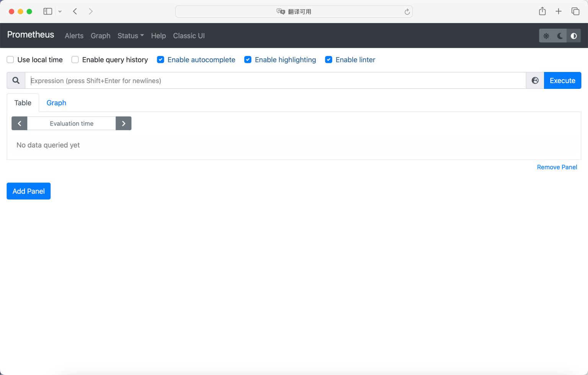Screen dimensions: 588x375
Task: Open the Status dropdown menu
Action: [x=130, y=36]
